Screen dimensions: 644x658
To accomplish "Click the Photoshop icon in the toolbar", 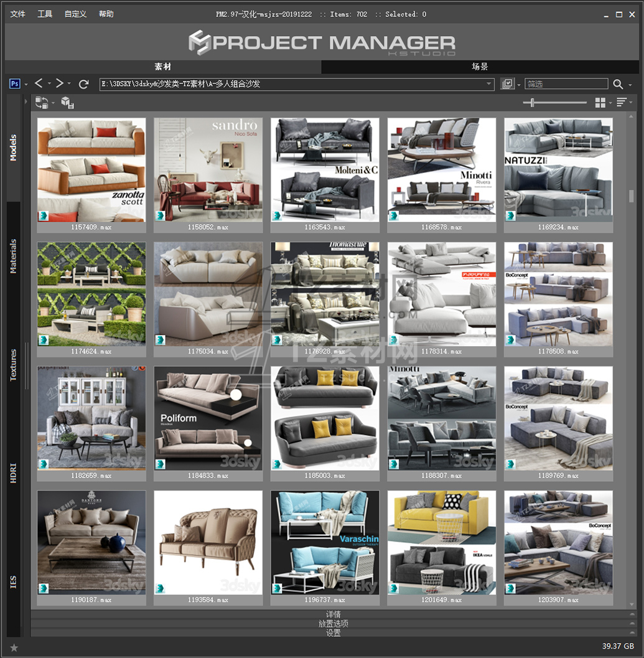I will tap(15, 83).
